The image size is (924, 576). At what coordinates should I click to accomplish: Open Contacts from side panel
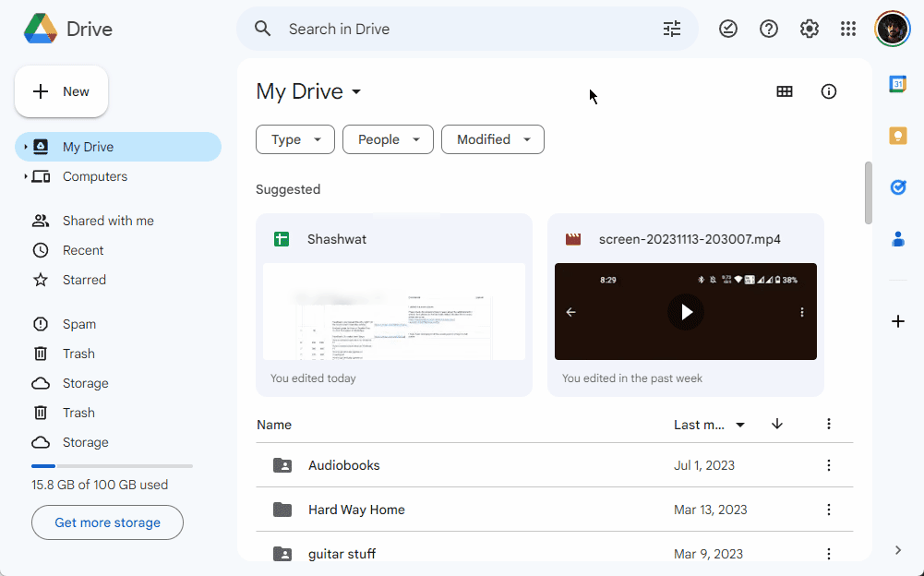(897, 239)
